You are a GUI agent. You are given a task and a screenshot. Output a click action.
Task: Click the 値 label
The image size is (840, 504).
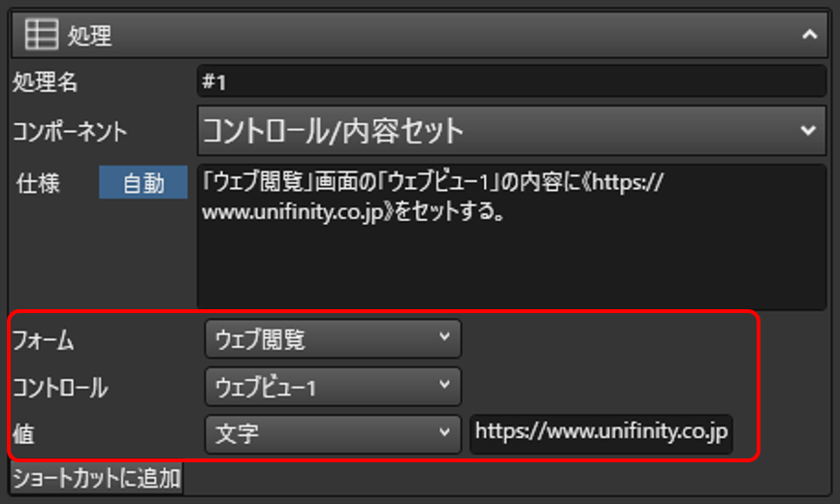[23, 434]
